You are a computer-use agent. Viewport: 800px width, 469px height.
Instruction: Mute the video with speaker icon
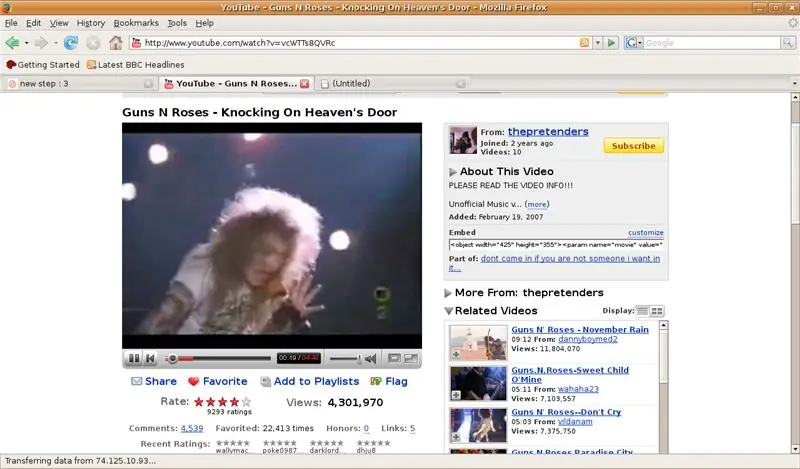pyautogui.click(x=371, y=359)
